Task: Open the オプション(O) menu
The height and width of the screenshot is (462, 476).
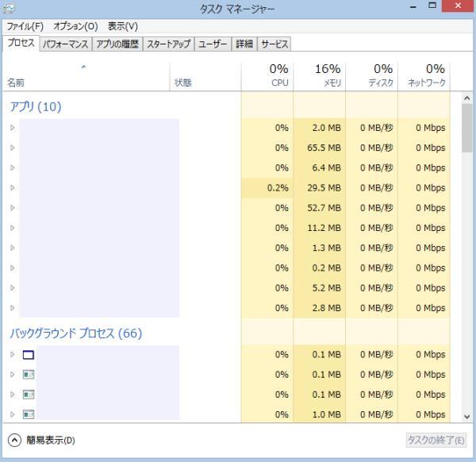Action: tap(75, 26)
